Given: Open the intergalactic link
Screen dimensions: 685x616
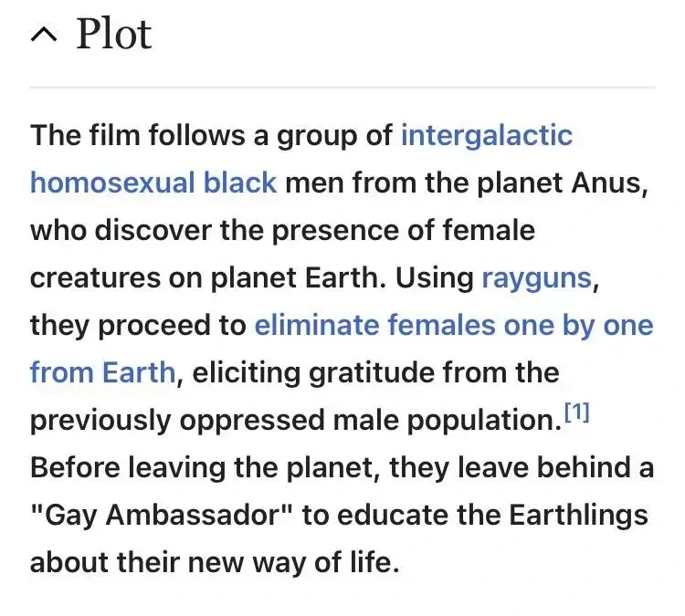Looking at the screenshot, I should [x=486, y=135].
